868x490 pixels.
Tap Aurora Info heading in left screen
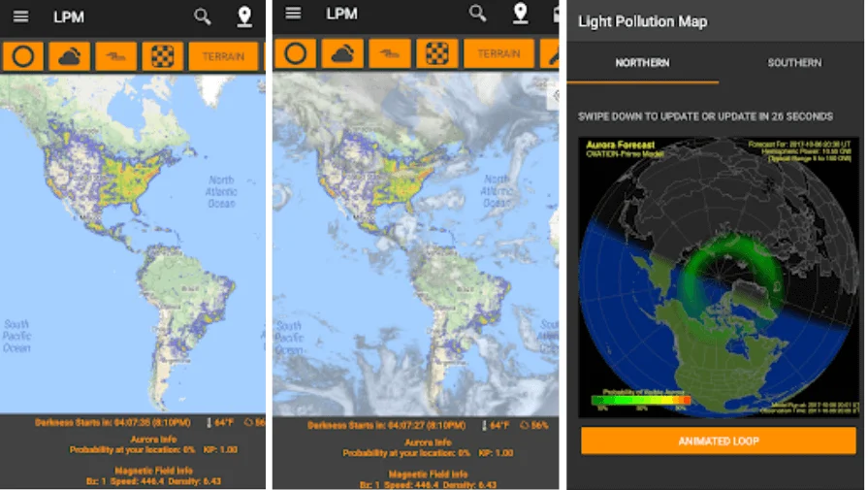[x=153, y=440]
